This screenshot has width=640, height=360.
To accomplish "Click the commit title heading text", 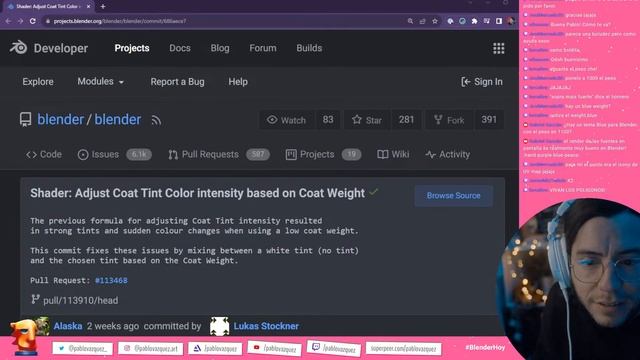I will (x=198, y=193).
